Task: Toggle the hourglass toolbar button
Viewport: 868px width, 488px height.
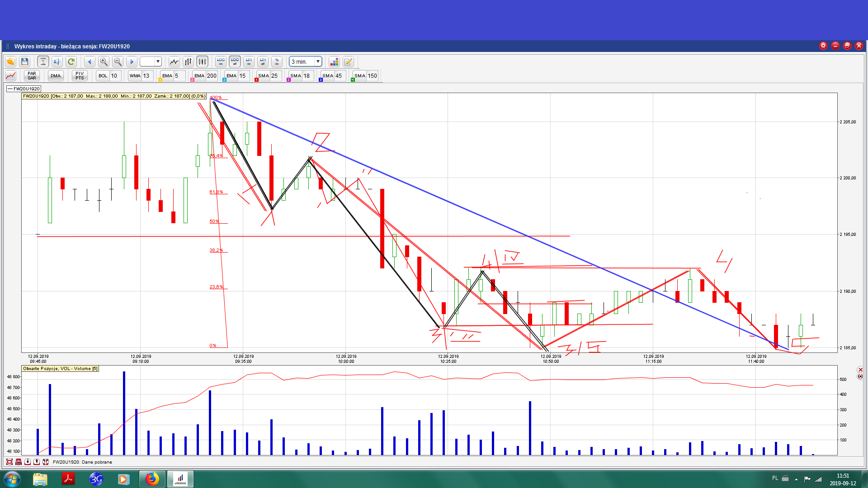Action: tap(43, 61)
